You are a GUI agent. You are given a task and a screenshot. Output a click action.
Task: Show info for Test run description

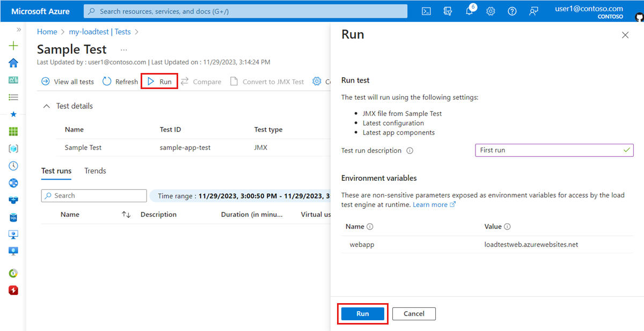click(x=410, y=151)
